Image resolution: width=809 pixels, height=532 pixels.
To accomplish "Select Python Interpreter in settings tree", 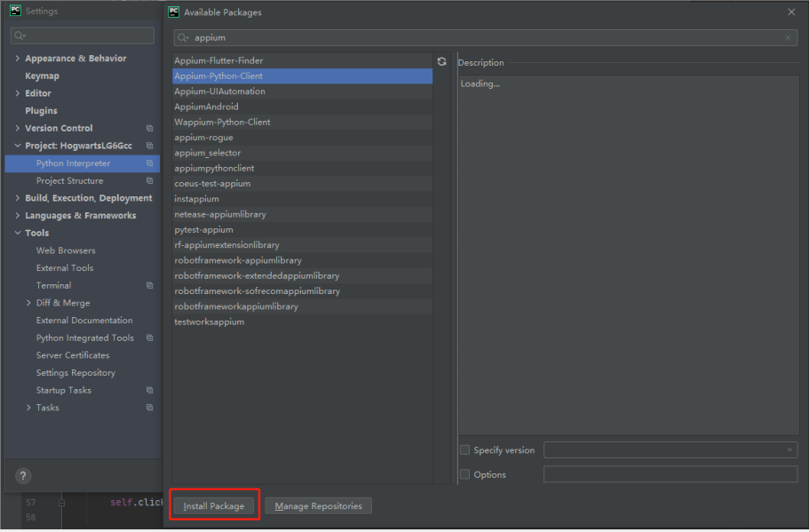I will click(82, 163).
